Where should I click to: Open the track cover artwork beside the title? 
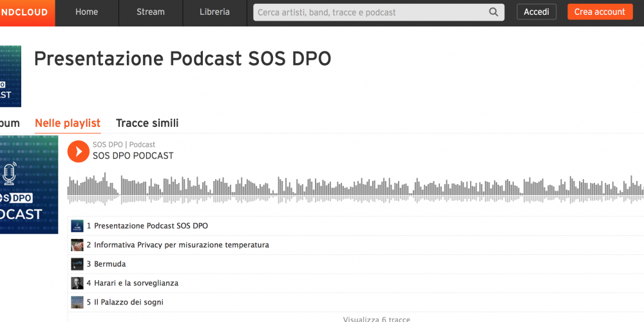(x=10, y=77)
